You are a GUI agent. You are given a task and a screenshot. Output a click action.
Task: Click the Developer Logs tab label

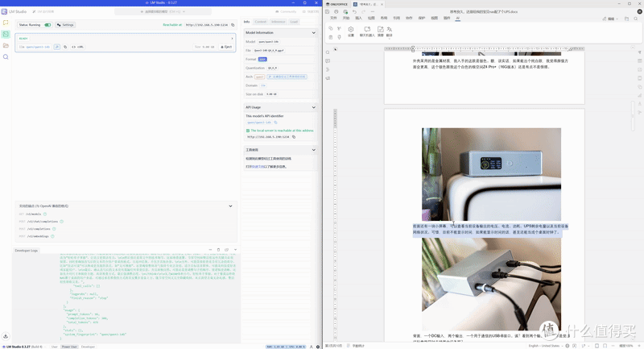(x=27, y=251)
